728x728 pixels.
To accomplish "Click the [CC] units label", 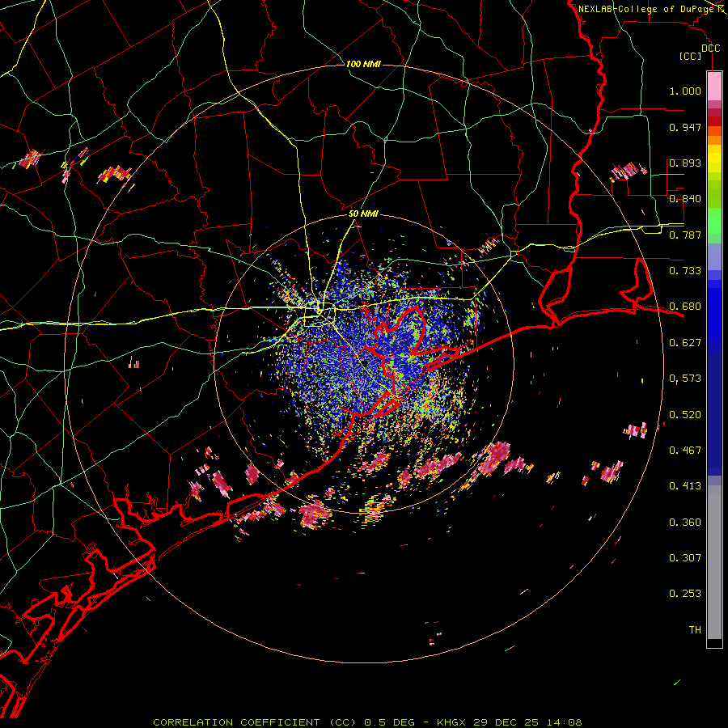I will tap(691, 56).
